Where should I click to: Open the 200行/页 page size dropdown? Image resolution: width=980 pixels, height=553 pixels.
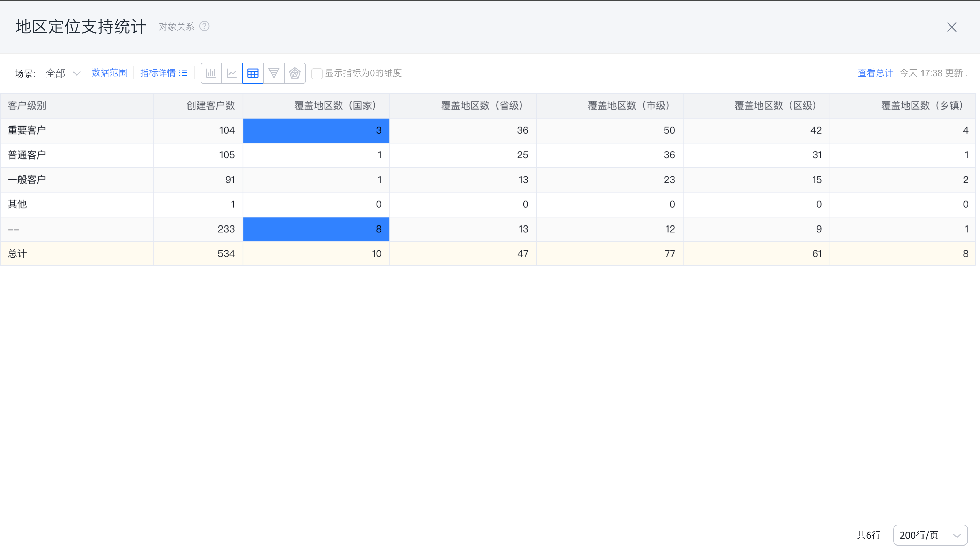(x=930, y=535)
